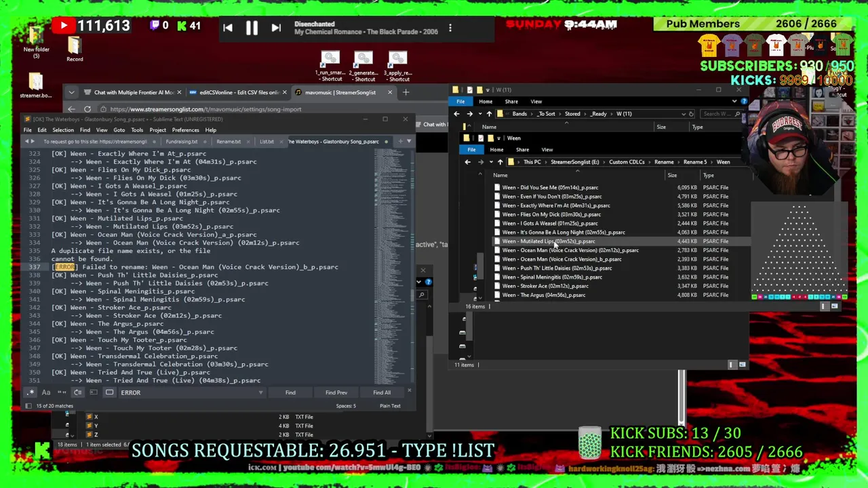
Task: Toggle in-selection search option in find bar
Action: point(93,392)
